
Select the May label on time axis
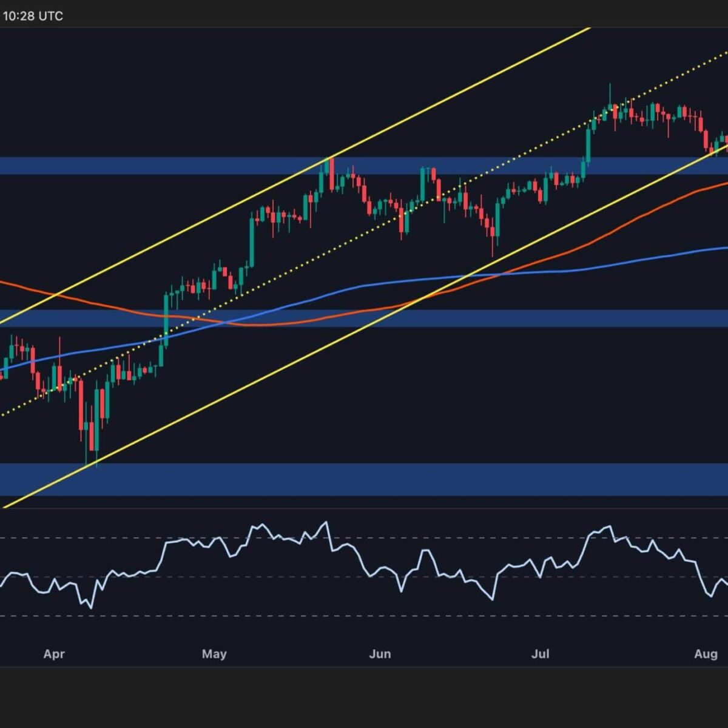pos(214,654)
